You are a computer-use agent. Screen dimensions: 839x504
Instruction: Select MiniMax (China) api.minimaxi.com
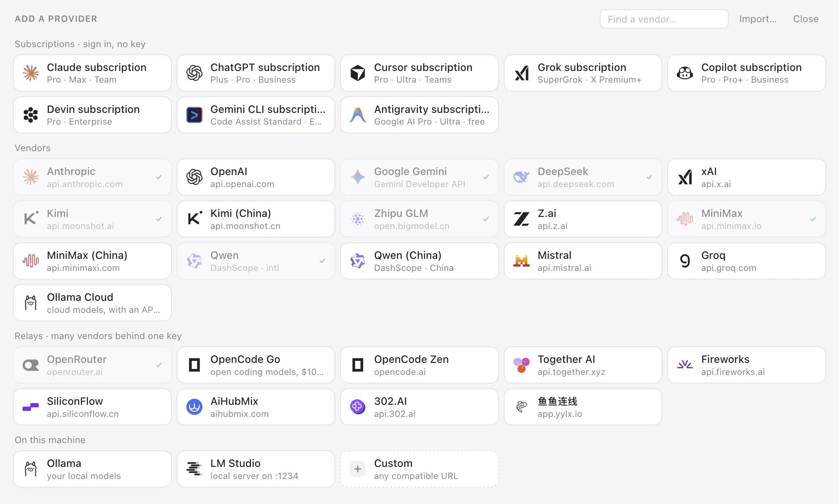pyautogui.click(x=92, y=261)
